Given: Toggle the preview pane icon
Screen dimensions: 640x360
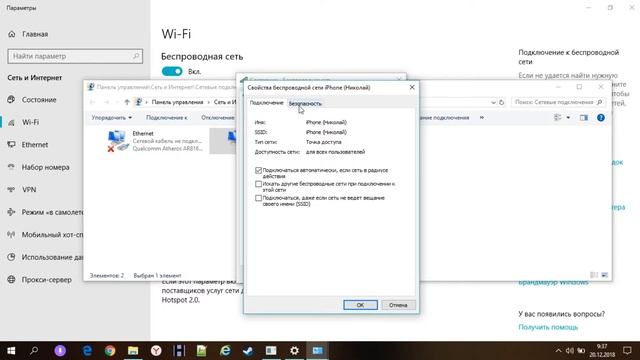Looking at the screenshot, I should [584, 118].
